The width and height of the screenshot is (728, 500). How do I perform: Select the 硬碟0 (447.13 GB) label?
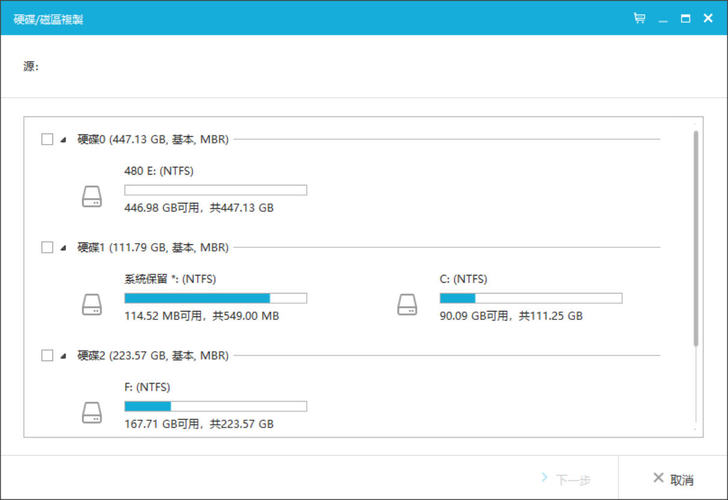(153, 140)
